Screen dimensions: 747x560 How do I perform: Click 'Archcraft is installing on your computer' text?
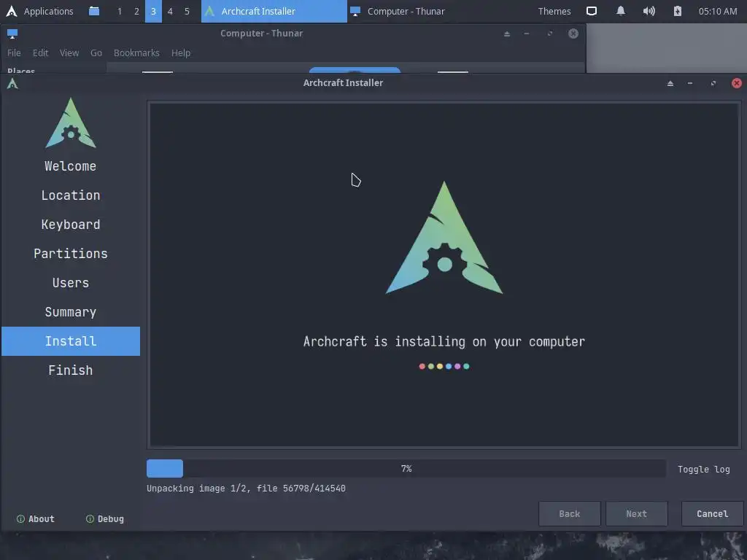pos(444,342)
